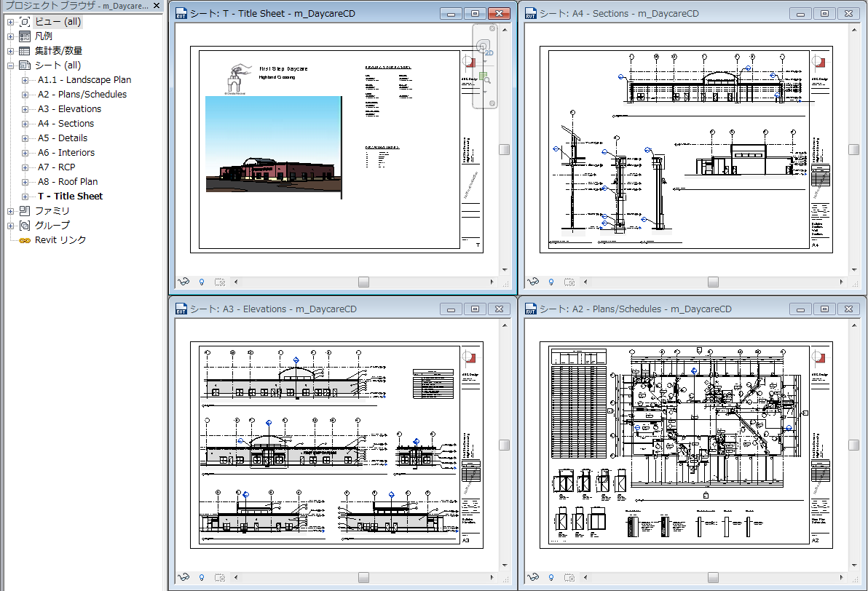Select A8 - Roof Plan in project browser
Screen dimensions: 868x591
68,181
